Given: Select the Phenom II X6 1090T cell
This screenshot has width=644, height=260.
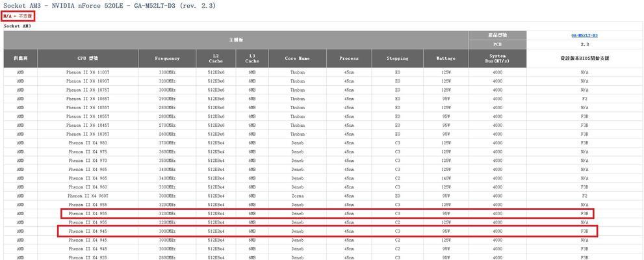Looking at the screenshot, I should (88, 81).
